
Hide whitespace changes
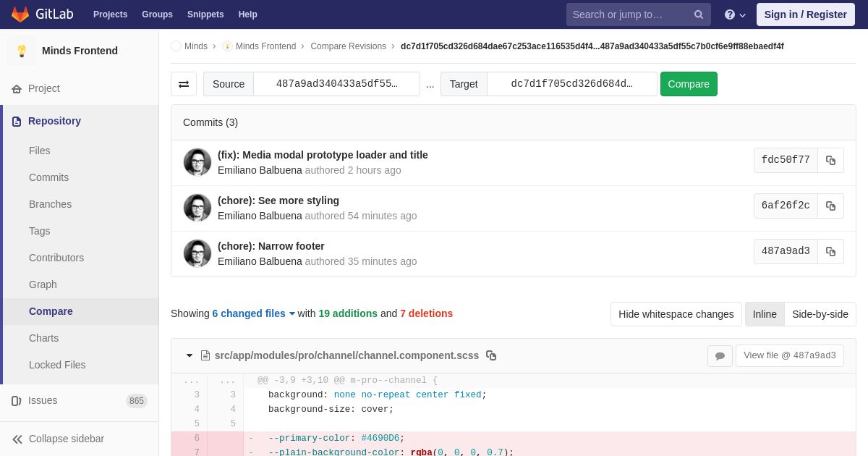point(676,314)
